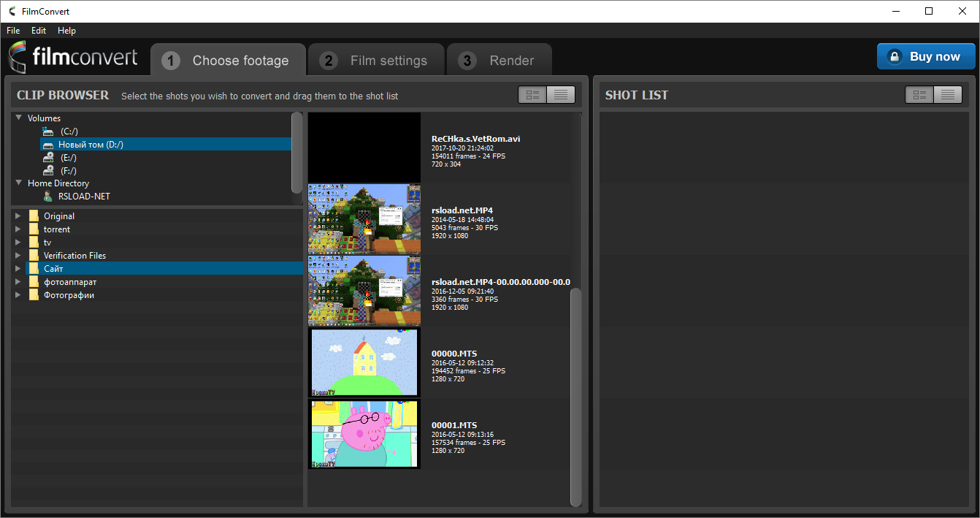
Task: Click the Buy now button
Action: pos(926,56)
